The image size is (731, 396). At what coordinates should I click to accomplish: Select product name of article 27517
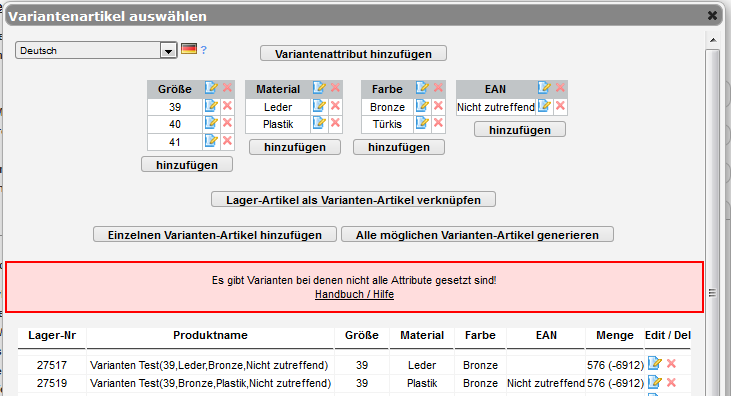(209, 365)
